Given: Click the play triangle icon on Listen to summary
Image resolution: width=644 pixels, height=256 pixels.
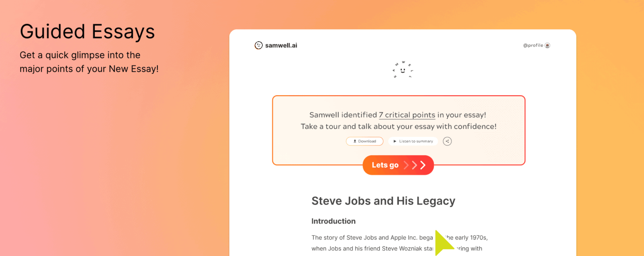Looking at the screenshot, I should pos(394,141).
